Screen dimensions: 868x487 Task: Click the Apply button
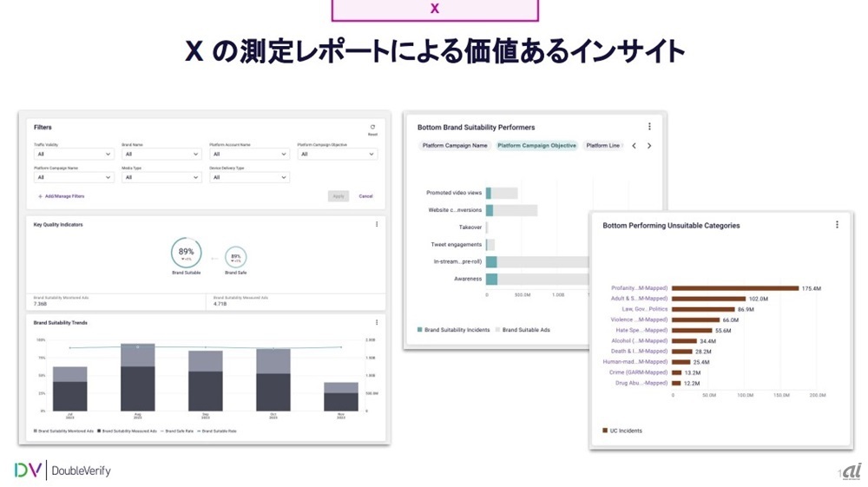[x=339, y=196]
